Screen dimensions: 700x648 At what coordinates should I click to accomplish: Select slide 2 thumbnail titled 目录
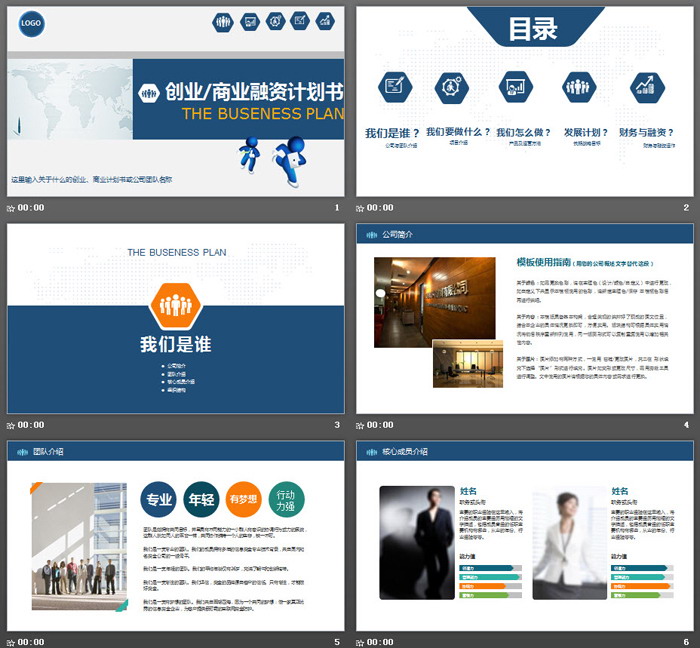(525, 101)
